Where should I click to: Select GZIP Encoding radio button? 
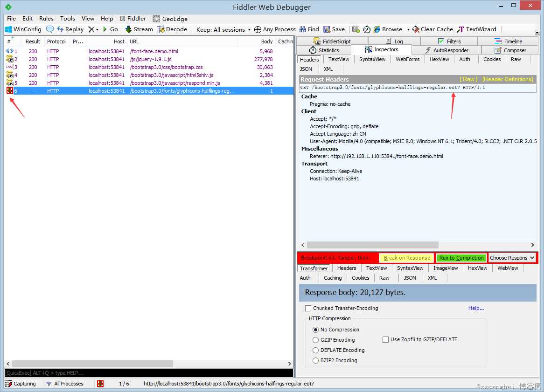tap(315, 340)
